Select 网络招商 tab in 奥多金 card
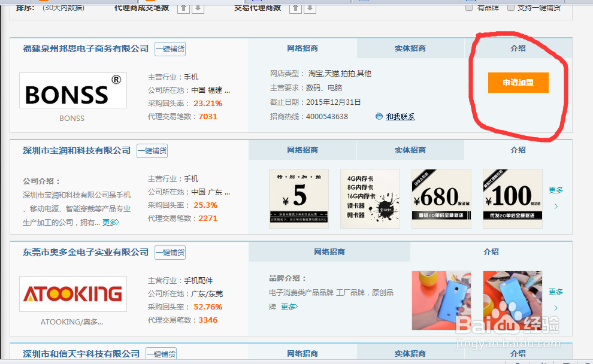Screen dimensions: 593x364 (x=329, y=251)
